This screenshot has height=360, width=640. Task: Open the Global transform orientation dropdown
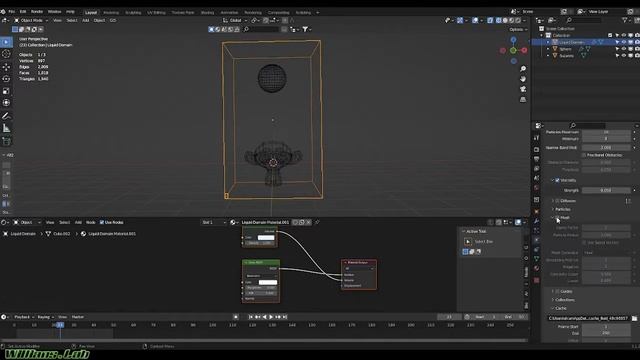click(236, 20)
